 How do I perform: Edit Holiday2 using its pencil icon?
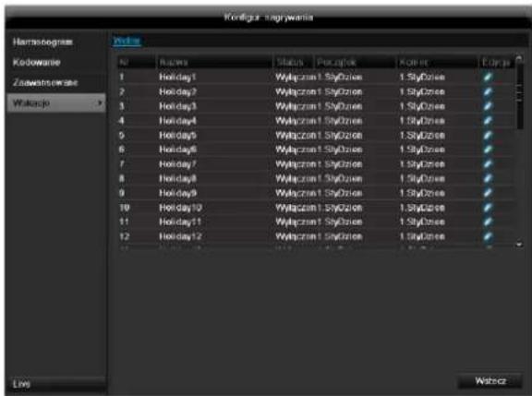488,92
